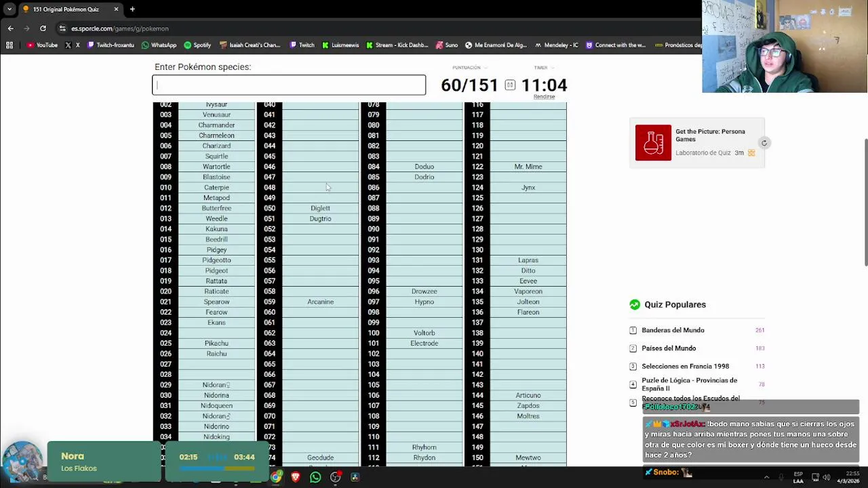Open the tab search dropdown

[x=9, y=9]
